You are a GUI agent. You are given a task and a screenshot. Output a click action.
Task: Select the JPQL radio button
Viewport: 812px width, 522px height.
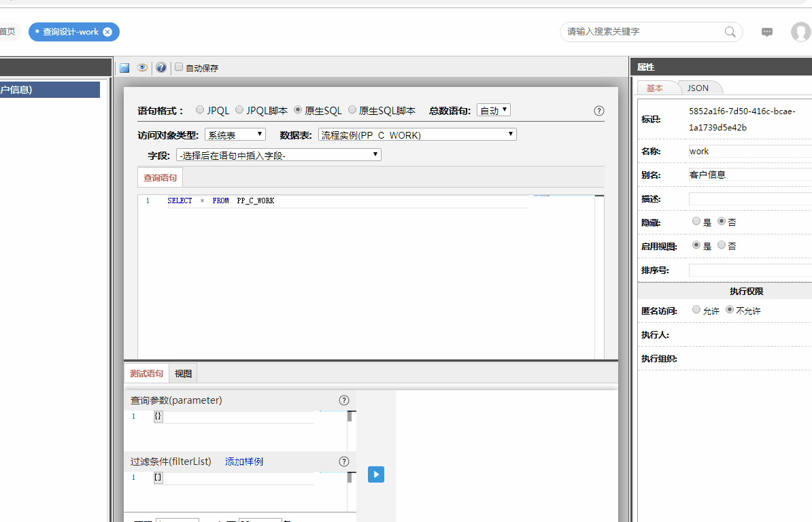200,110
